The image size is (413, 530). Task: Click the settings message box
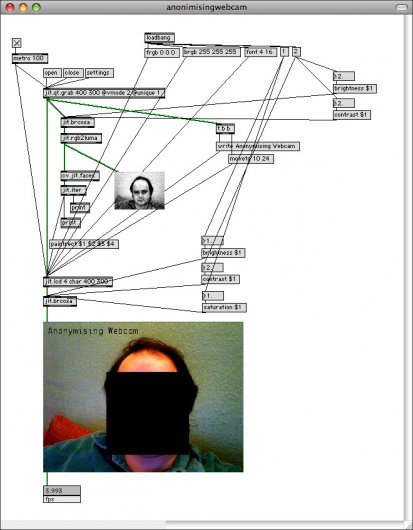pyautogui.click(x=99, y=73)
